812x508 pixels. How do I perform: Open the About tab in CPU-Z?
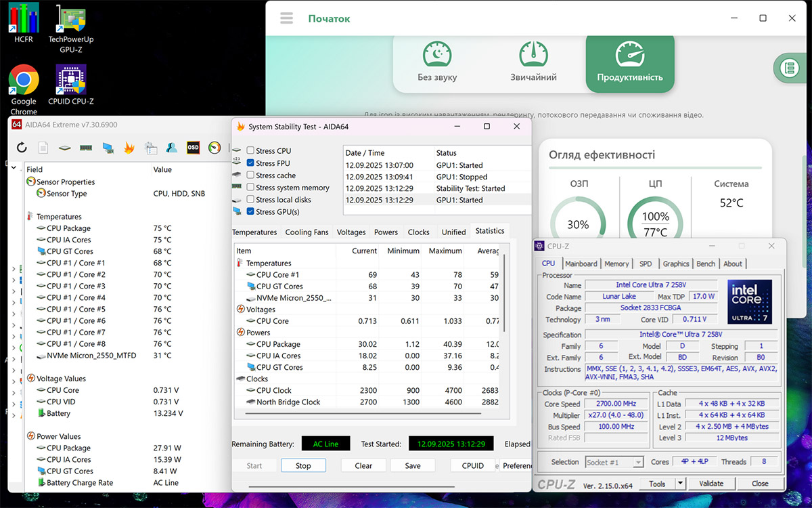coord(732,263)
